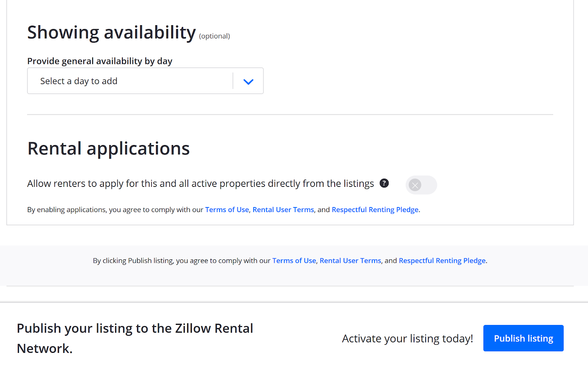
Task: Open Terms of Use link in Publish agreement line
Action: (x=294, y=261)
